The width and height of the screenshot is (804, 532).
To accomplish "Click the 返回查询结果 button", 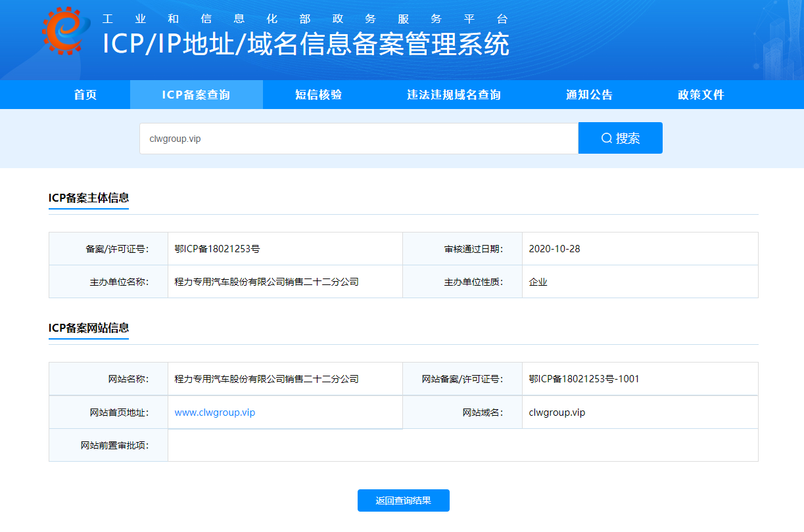I will click(404, 500).
